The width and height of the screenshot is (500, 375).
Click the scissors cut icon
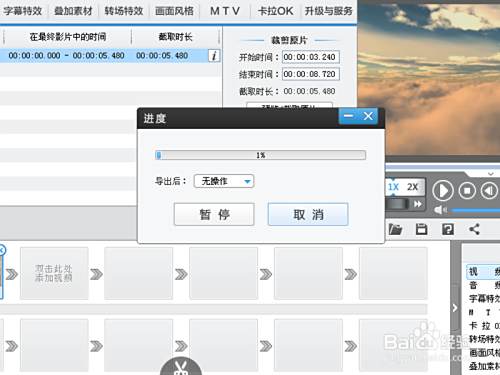181,367
